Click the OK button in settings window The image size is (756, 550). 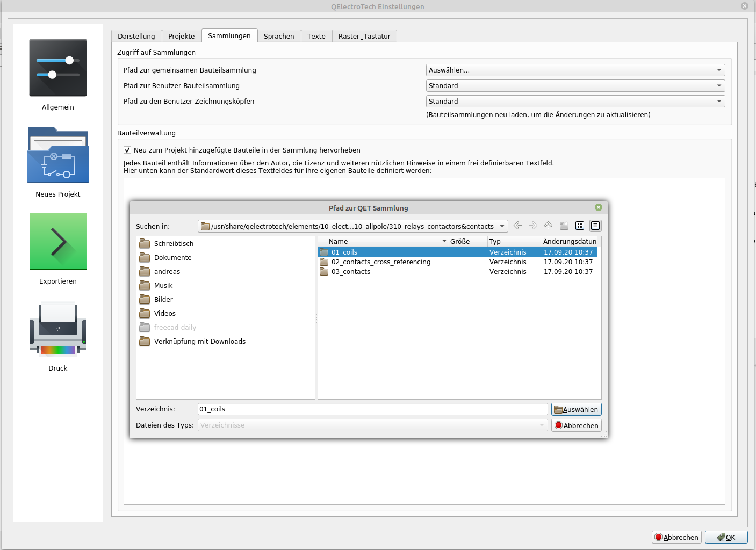coord(726,537)
